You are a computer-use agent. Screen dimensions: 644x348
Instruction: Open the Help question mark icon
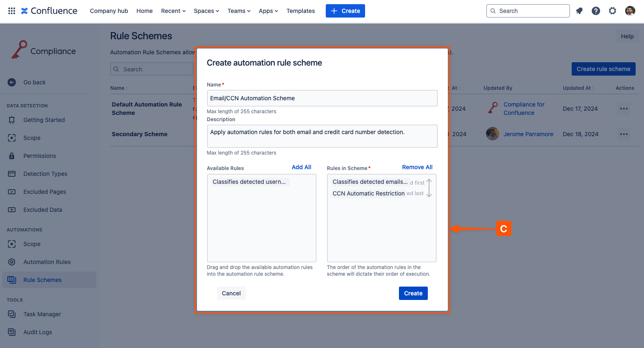595,10
